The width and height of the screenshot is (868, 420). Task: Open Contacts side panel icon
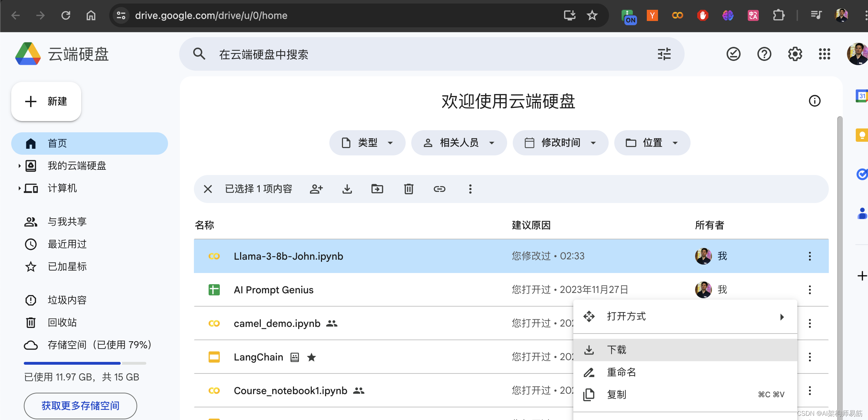(x=862, y=213)
